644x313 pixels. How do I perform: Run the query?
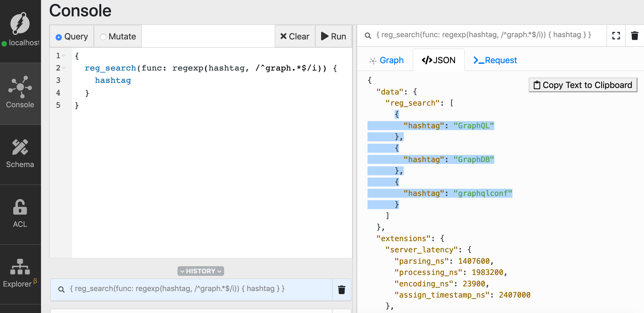(333, 36)
